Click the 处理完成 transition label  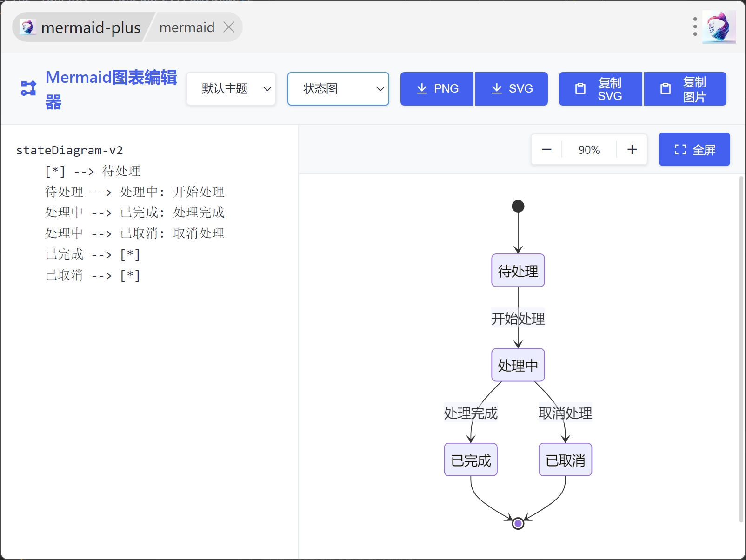pyautogui.click(x=471, y=413)
